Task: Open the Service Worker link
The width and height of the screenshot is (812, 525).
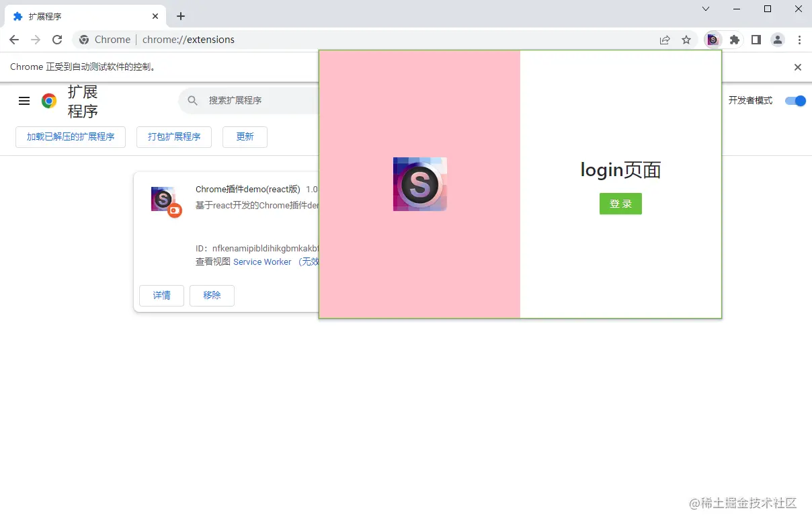Action: point(262,261)
